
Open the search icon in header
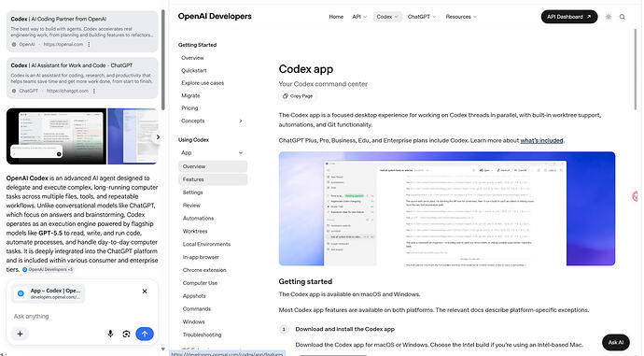pyautogui.click(x=623, y=17)
